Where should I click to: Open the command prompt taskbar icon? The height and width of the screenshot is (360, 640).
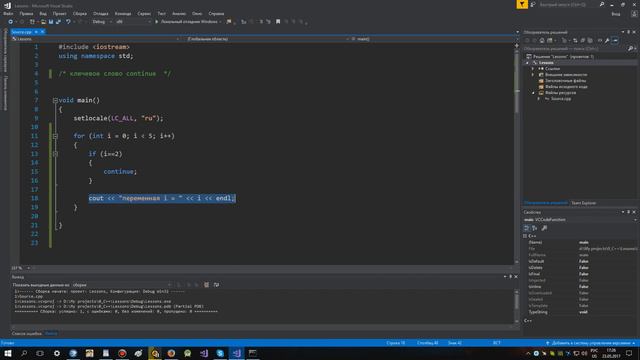click(253, 353)
